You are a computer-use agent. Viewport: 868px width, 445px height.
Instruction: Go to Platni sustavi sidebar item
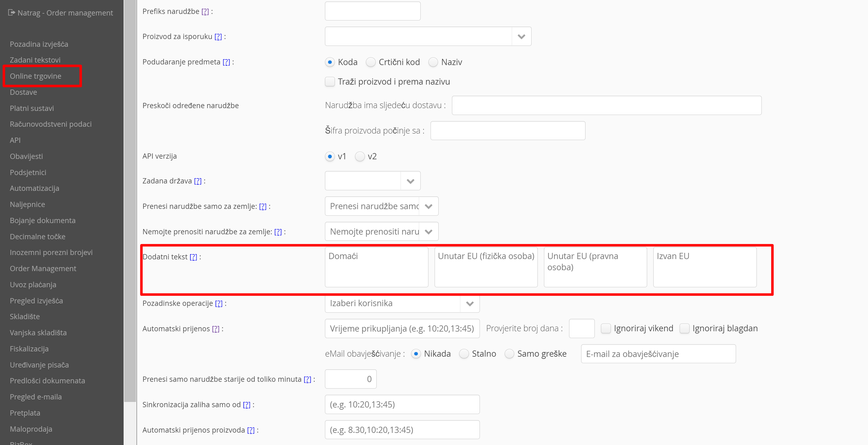click(32, 108)
